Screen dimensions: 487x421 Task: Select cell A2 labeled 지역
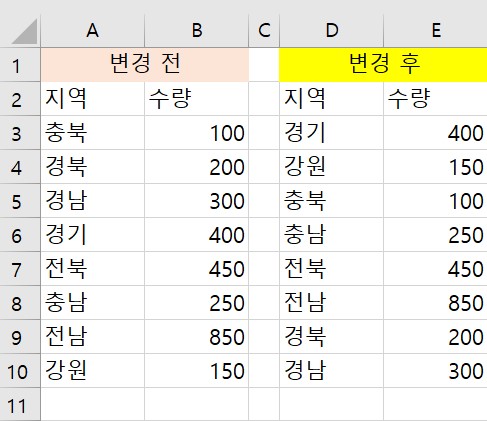tap(93, 99)
